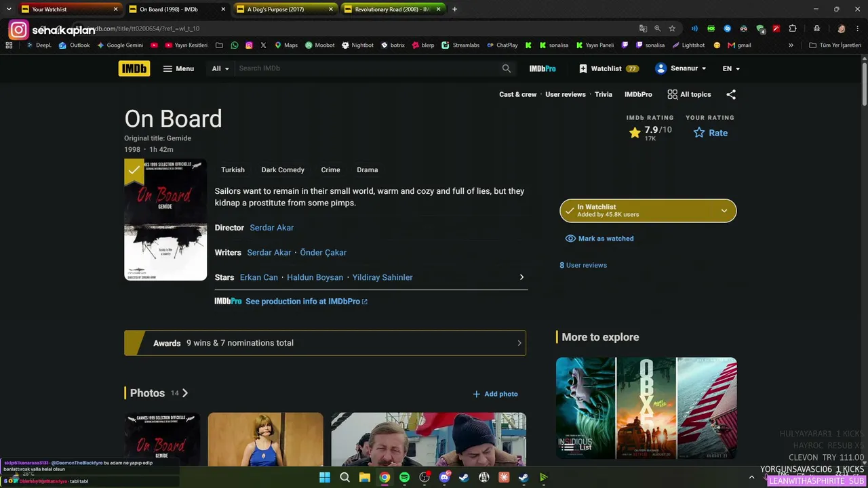Toggle the watchlist ribbon on the poster

pyautogui.click(x=134, y=171)
